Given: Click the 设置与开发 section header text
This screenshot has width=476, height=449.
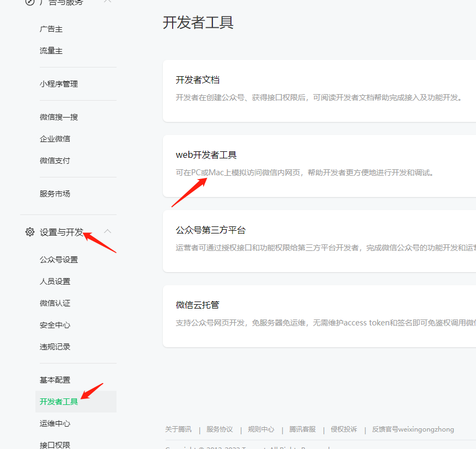Looking at the screenshot, I should 62,232.
